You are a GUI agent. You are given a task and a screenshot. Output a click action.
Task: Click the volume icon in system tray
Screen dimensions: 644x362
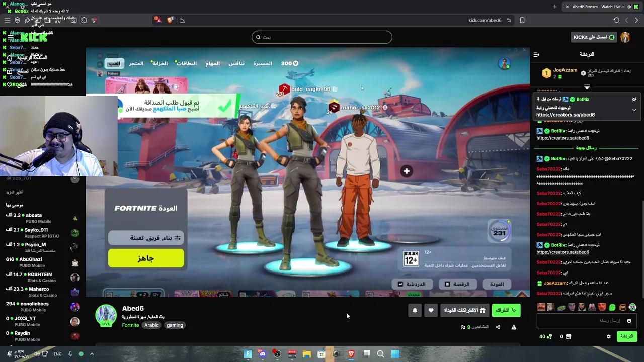[x=37, y=354]
